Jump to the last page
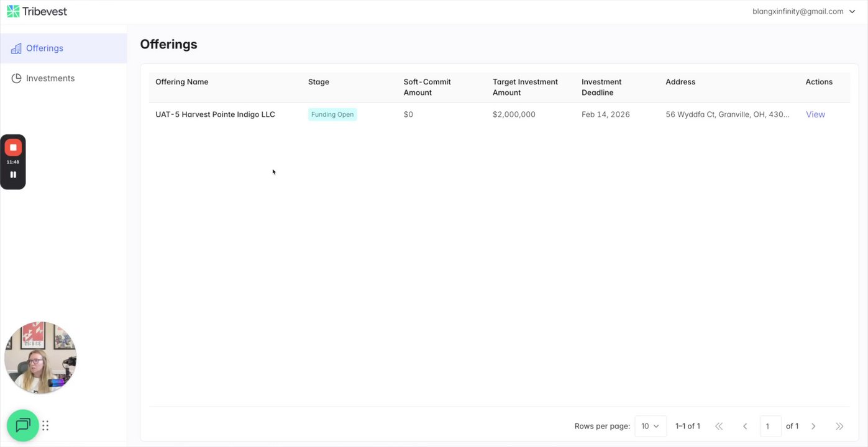This screenshot has height=447, width=868. (x=839, y=427)
